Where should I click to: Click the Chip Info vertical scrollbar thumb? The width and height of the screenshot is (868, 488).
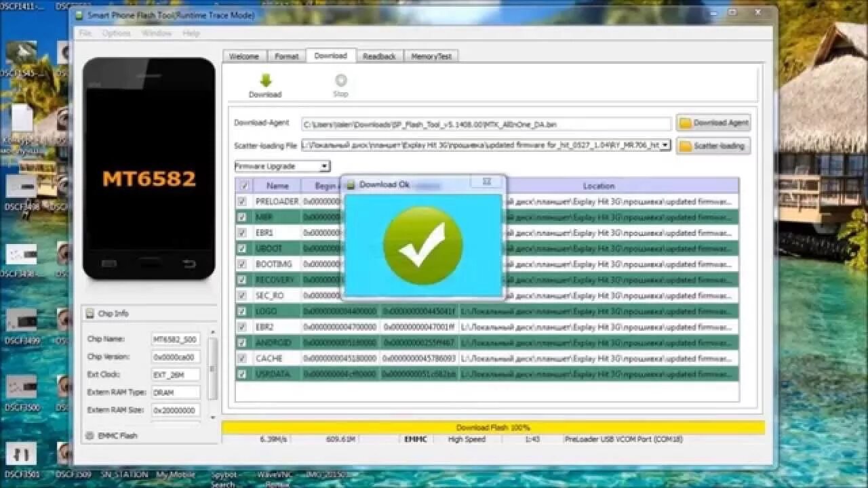point(213,369)
